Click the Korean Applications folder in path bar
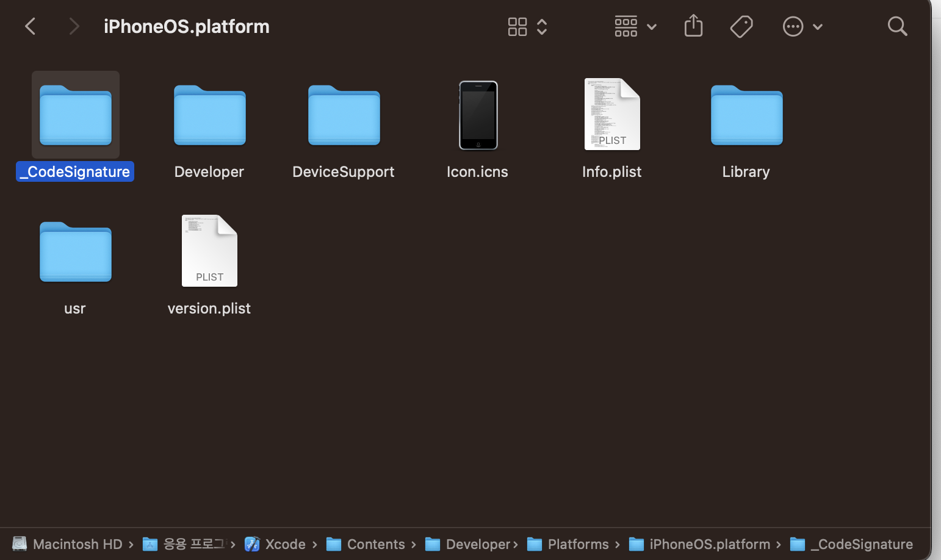 tap(184, 544)
